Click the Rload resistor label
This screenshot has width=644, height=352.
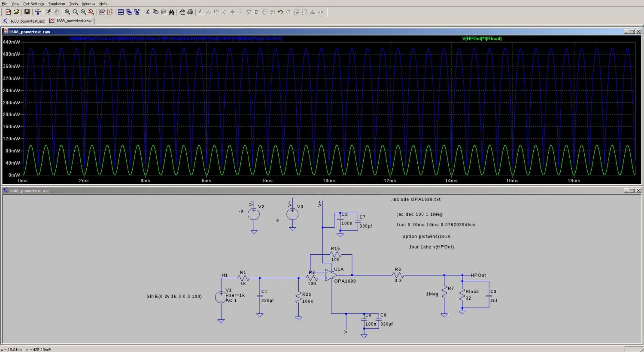[x=472, y=292]
